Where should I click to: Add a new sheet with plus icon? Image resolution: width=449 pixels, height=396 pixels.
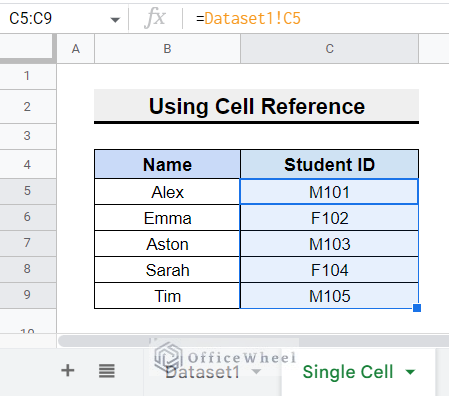[x=68, y=370]
